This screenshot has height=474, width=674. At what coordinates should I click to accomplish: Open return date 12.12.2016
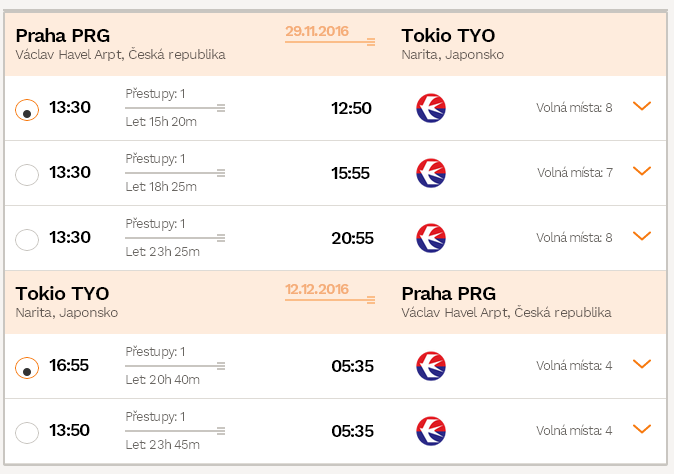coord(317,289)
